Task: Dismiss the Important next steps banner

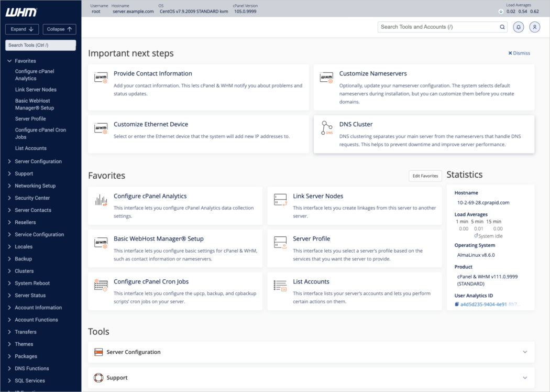Action: point(519,53)
